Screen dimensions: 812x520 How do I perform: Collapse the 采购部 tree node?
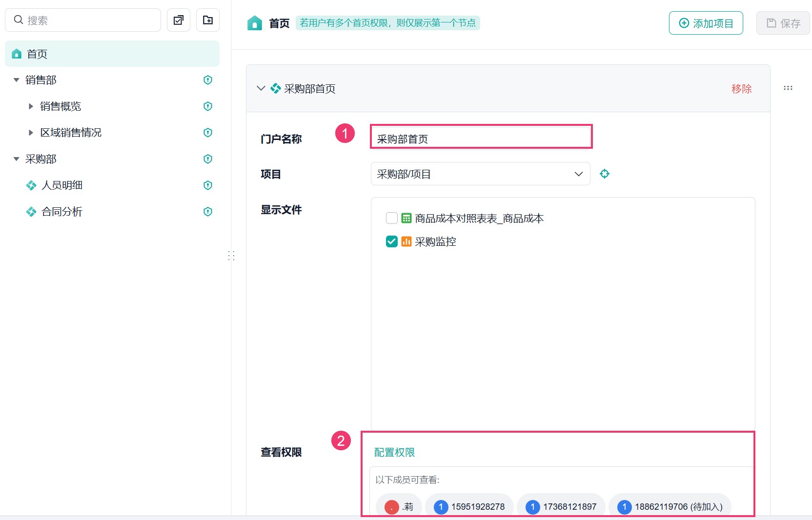(17, 159)
